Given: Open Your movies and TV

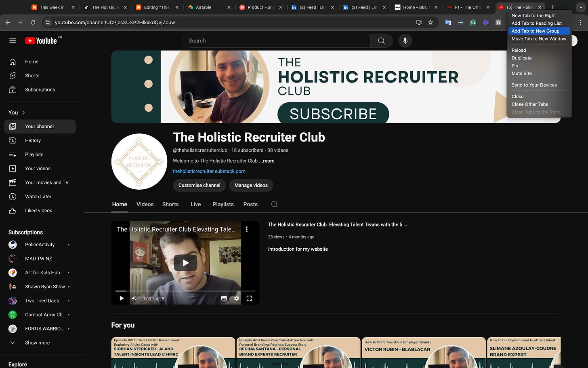Looking at the screenshot, I should point(40,182).
